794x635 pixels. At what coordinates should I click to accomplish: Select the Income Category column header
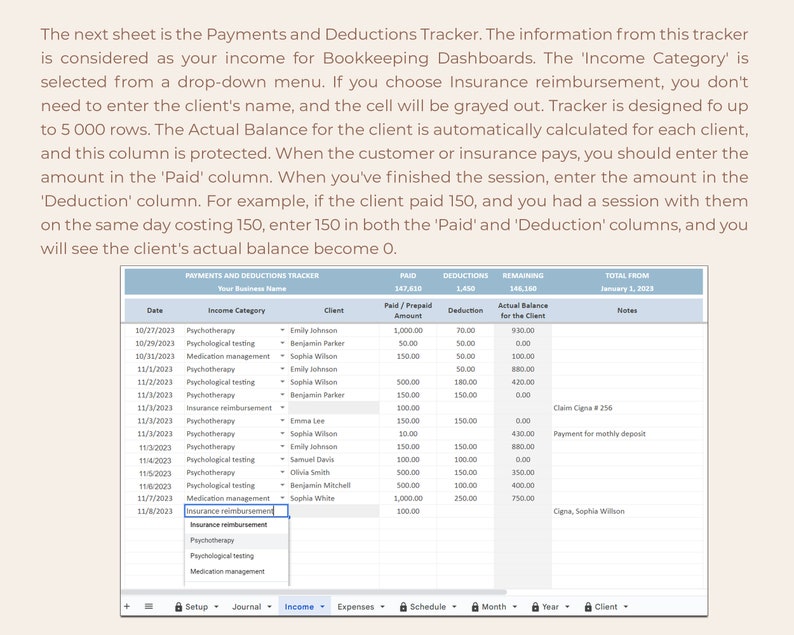[236, 310]
